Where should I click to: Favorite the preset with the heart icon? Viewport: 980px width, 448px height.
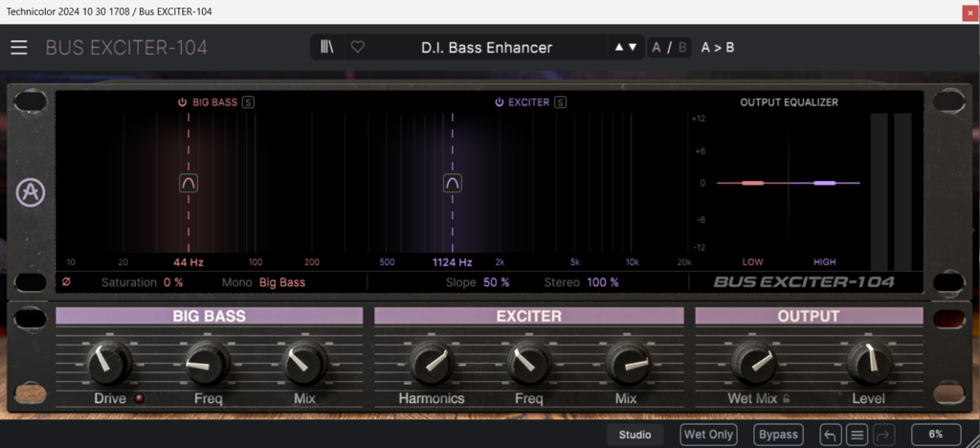pyautogui.click(x=358, y=47)
